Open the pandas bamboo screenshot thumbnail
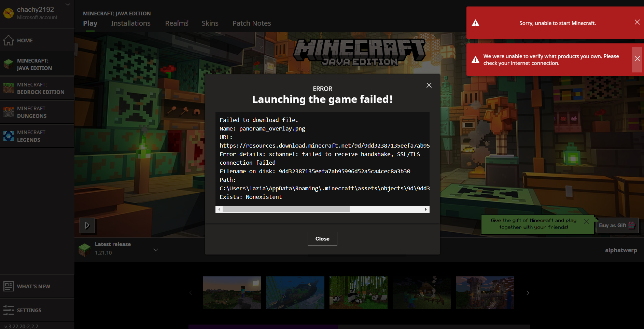644x329 pixels. coord(359,292)
